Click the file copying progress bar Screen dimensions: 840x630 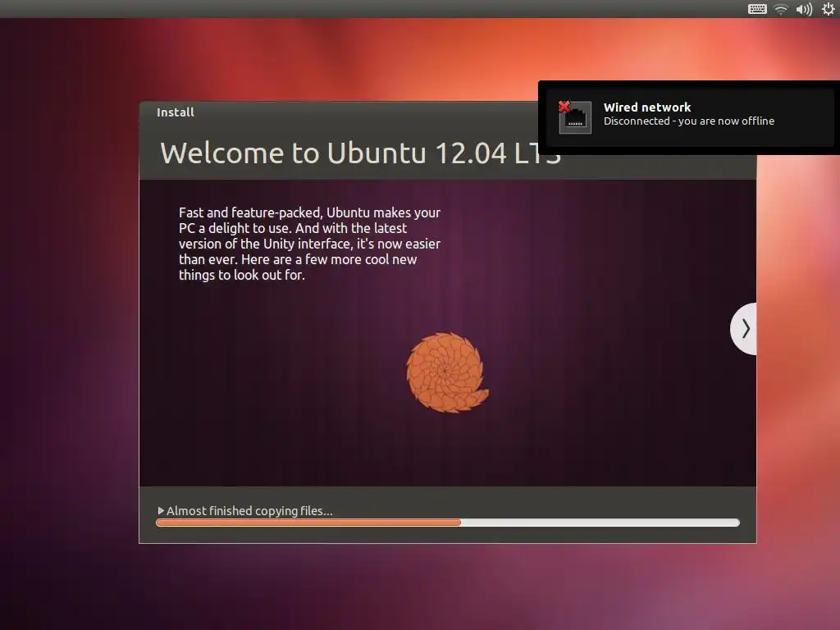point(448,523)
